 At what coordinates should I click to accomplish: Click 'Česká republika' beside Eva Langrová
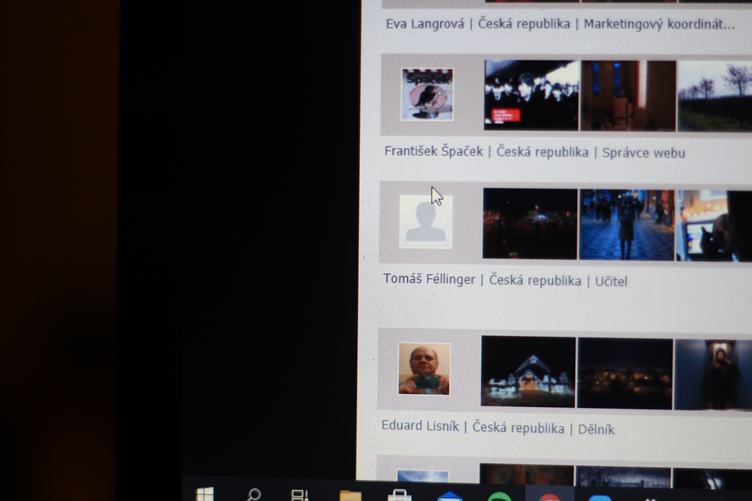(x=524, y=23)
